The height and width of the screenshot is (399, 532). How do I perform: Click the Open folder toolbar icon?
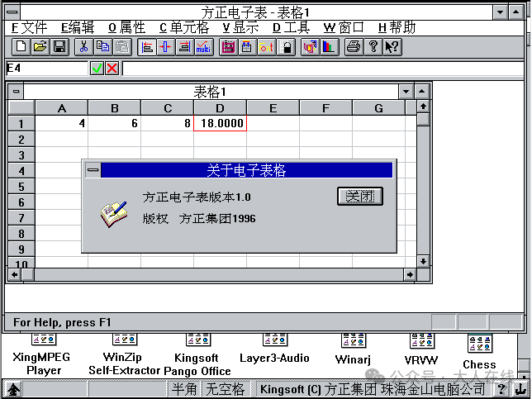tap(40, 47)
